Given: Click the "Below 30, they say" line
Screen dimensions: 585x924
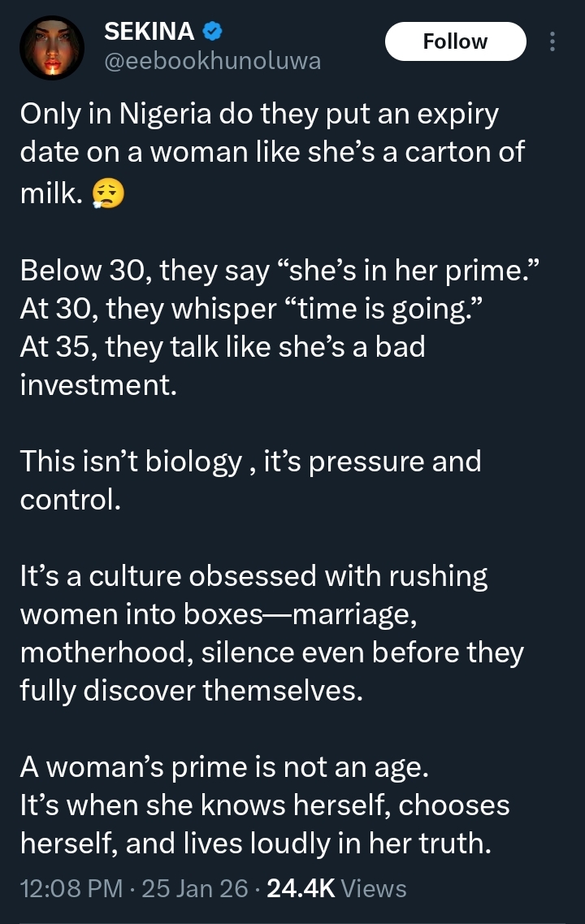Looking at the screenshot, I should (x=271, y=271).
